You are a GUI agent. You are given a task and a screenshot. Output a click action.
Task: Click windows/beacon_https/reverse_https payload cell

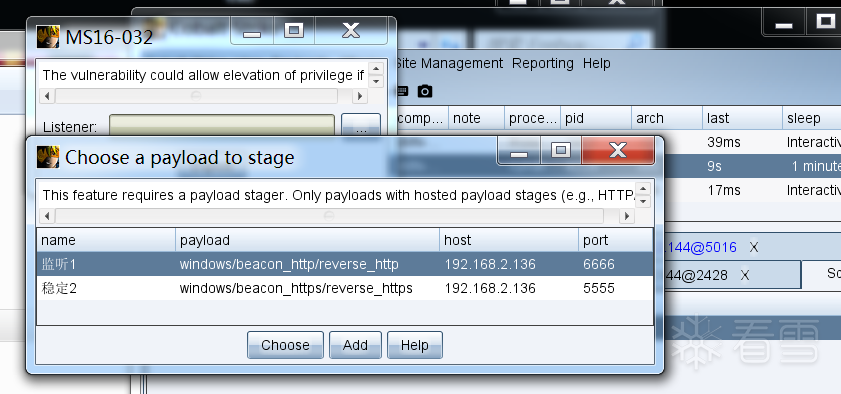tap(296, 288)
